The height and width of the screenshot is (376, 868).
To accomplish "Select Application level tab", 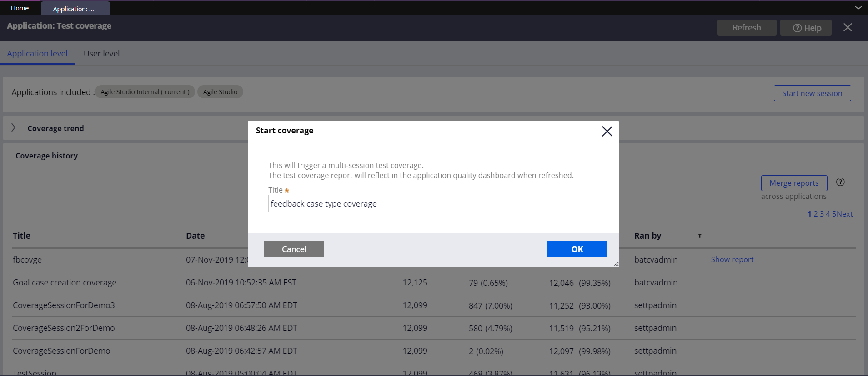I will pyautogui.click(x=37, y=53).
